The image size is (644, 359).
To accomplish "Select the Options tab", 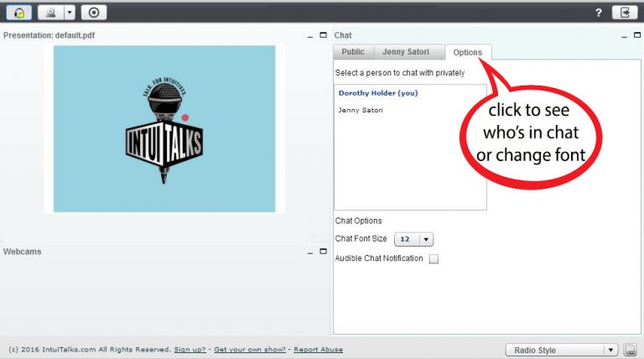I will click(x=467, y=52).
